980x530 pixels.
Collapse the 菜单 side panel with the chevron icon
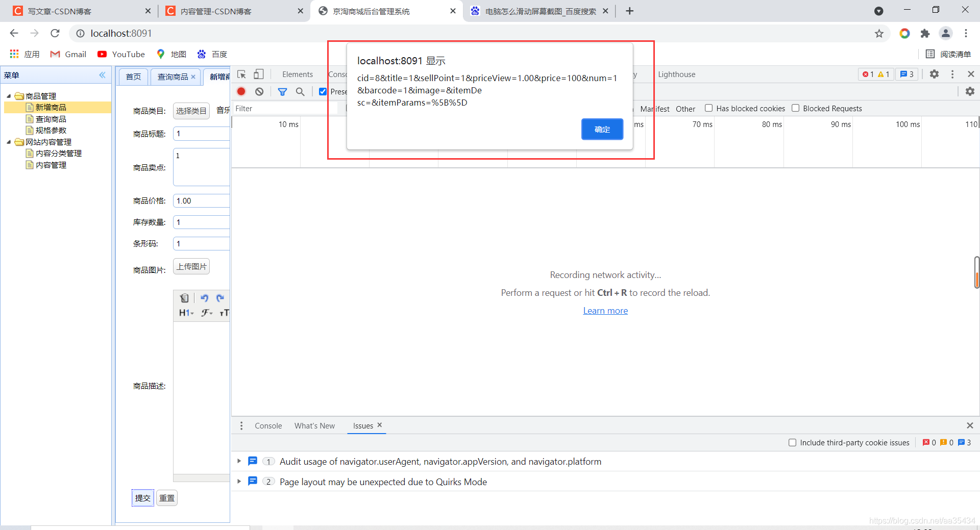click(x=103, y=75)
